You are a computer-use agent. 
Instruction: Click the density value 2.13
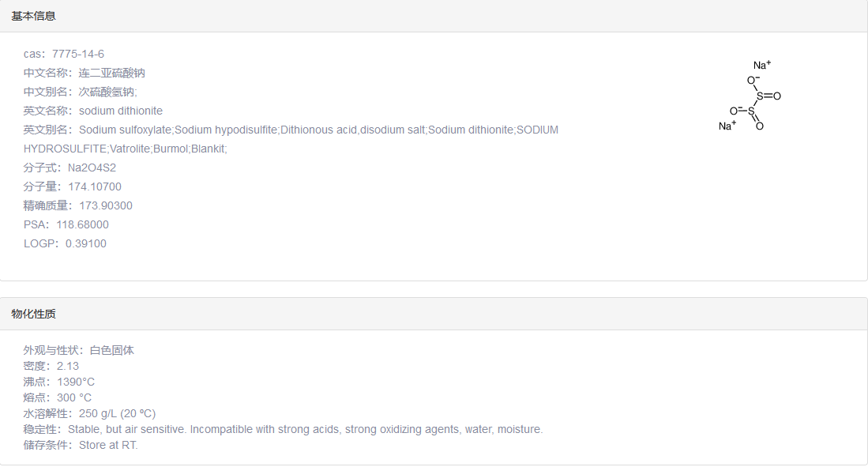point(68,366)
